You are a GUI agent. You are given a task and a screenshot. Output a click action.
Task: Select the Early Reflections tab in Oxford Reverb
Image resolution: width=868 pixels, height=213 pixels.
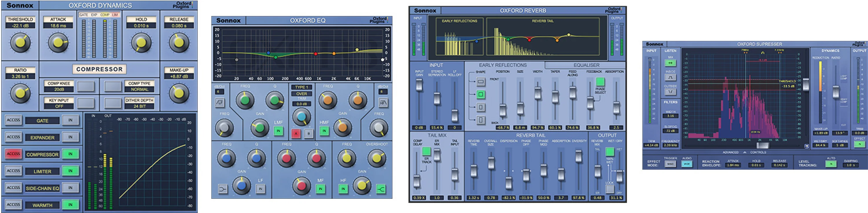pos(503,65)
